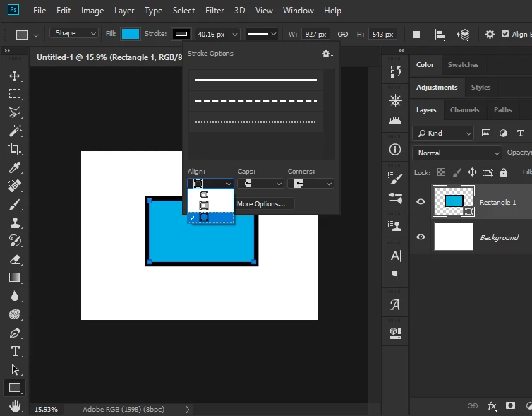Open the File menu

40,11
